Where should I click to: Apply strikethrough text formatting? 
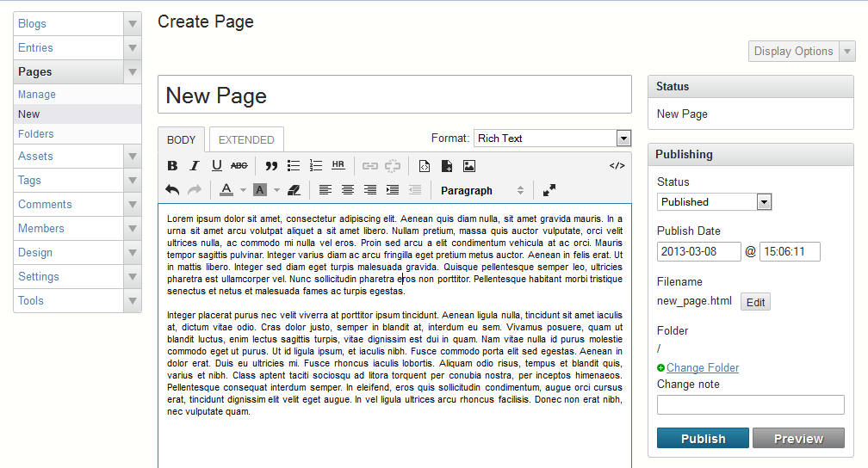(239, 165)
